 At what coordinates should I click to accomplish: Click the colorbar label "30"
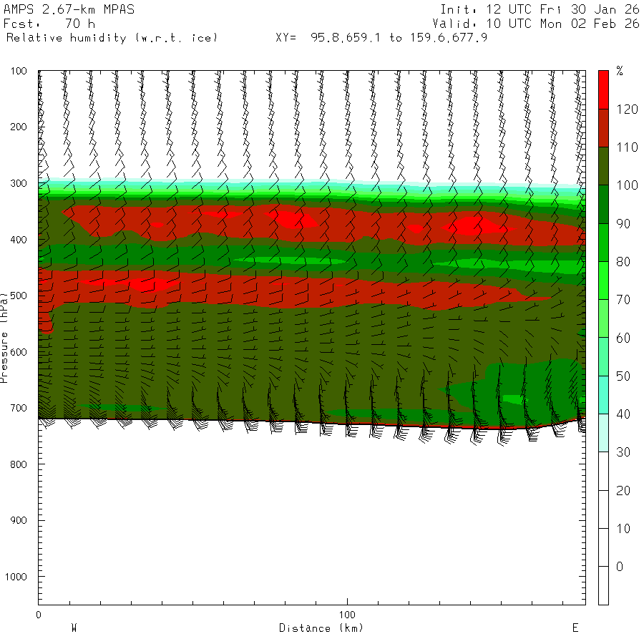pyautogui.click(x=623, y=452)
